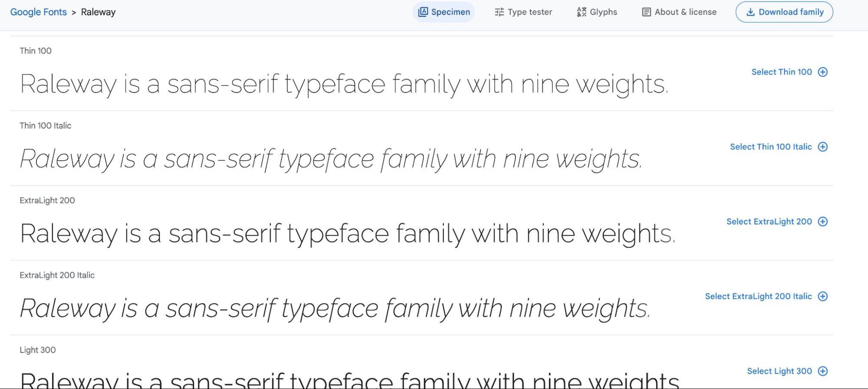Click the Type tester sliders icon
The height and width of the screenshot is (389, 868).
coord(499,12)
